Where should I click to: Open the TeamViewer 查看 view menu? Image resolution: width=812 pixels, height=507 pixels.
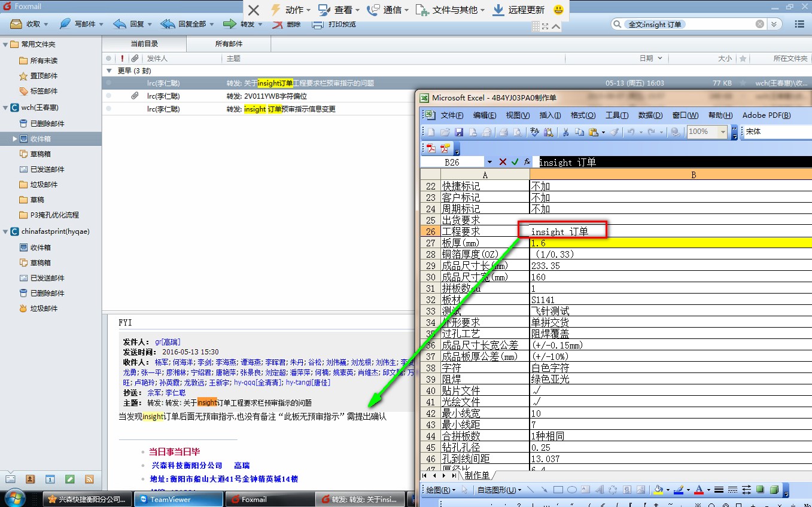tap(339, 10)
